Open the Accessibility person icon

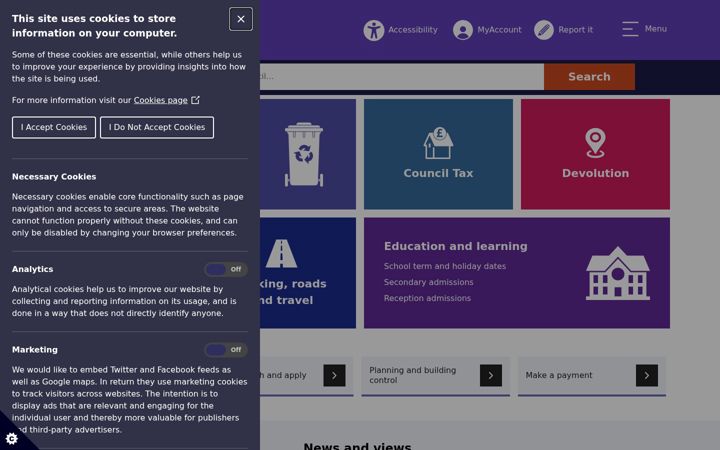[x=374, y=30]
